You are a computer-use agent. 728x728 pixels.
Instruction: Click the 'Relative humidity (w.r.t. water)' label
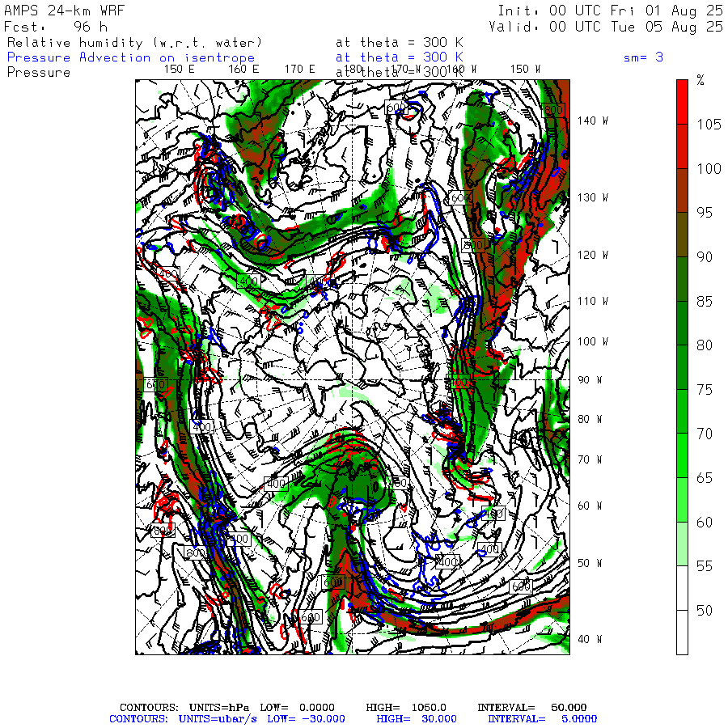tap(135, 43)
